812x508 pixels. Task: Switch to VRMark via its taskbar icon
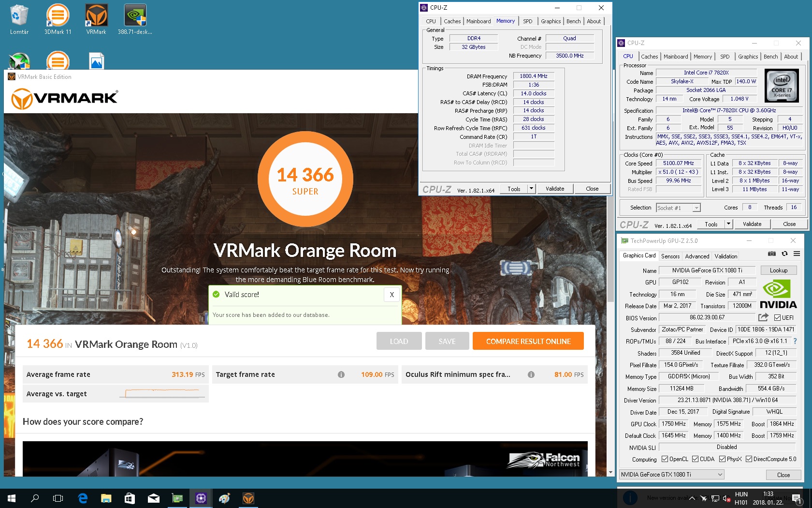coord(248,498)
